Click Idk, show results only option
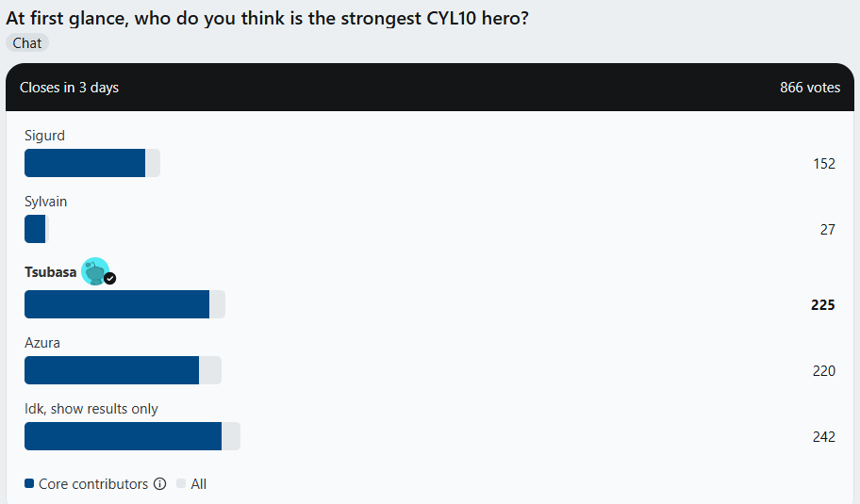The image size is (860, 504). [x=91, y=409]
